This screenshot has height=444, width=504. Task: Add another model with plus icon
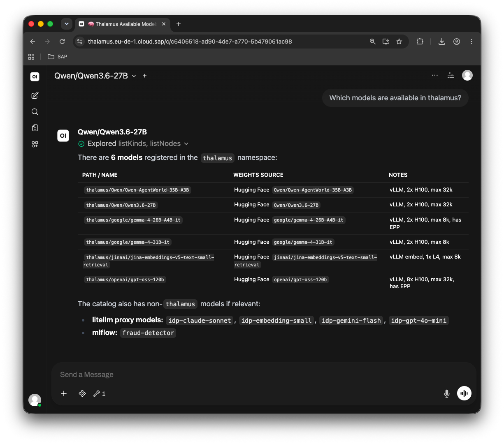point(145,76)
